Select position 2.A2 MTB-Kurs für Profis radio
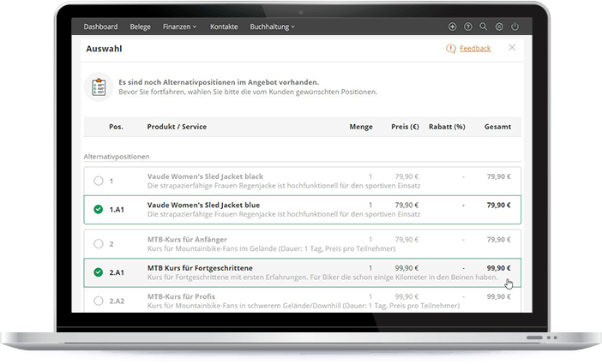The height and width of the screenshot is (364, 602). tap(99, 301)
